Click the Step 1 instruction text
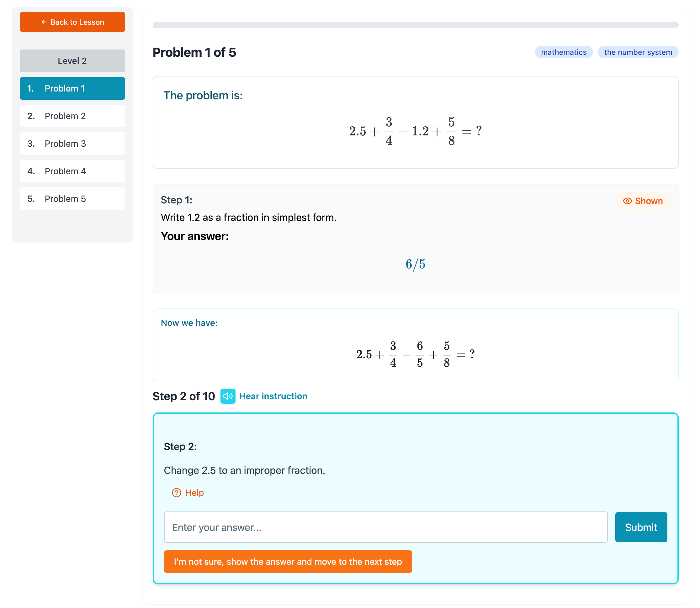 (x=249, y=218)
